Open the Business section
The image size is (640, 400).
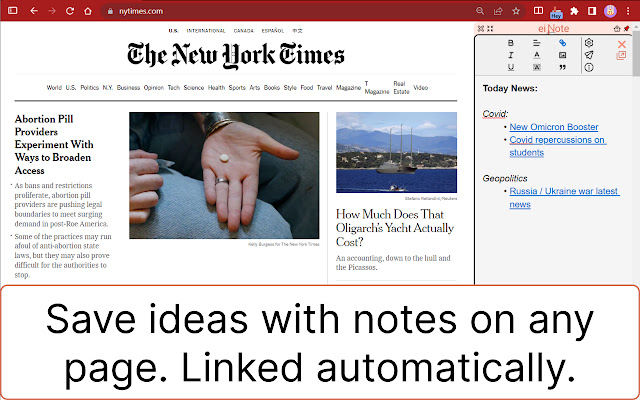(128, 87)
